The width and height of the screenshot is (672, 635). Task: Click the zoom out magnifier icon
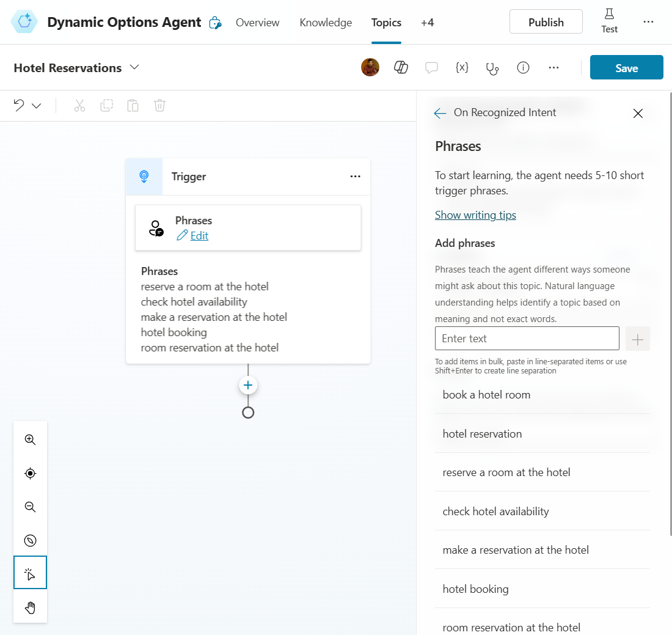pos(30,507)
